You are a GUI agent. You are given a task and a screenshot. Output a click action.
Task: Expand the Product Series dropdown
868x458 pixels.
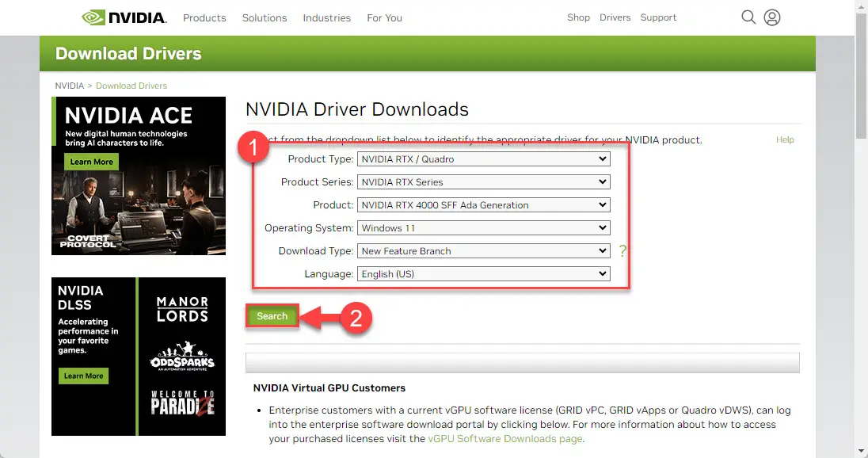[483, 182]
